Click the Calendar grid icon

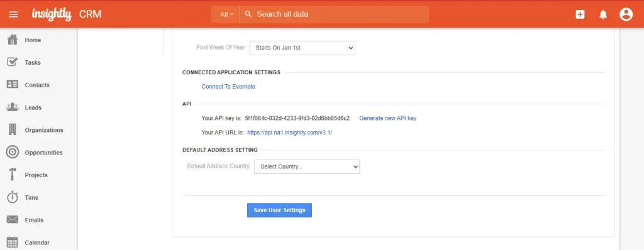[x=13, y=242]
